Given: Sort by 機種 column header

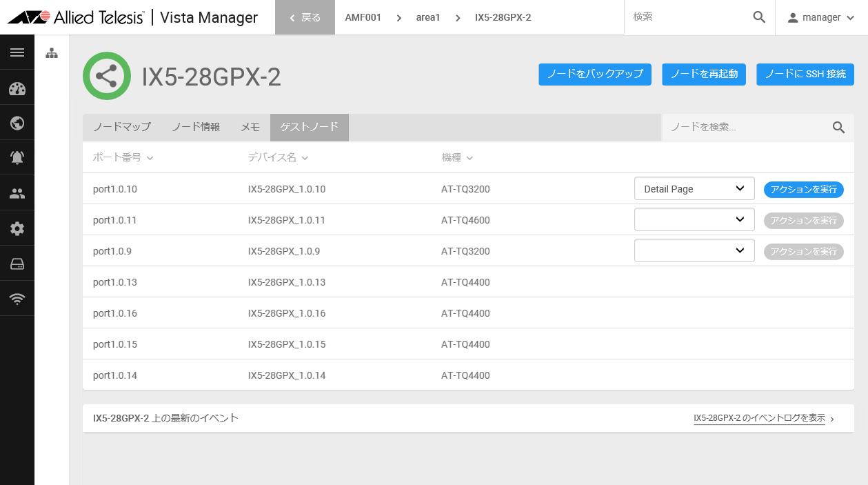Looking at the screenshot, I should coord(457,157).
